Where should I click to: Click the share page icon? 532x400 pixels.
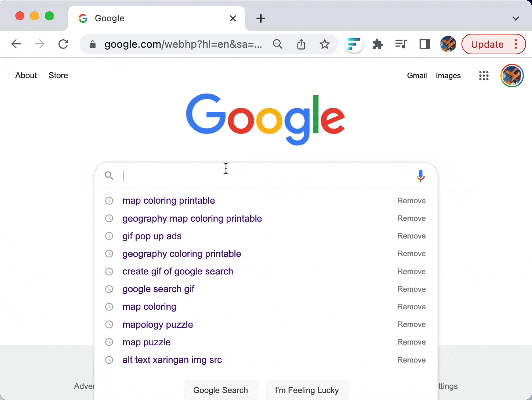click(301, 44)
